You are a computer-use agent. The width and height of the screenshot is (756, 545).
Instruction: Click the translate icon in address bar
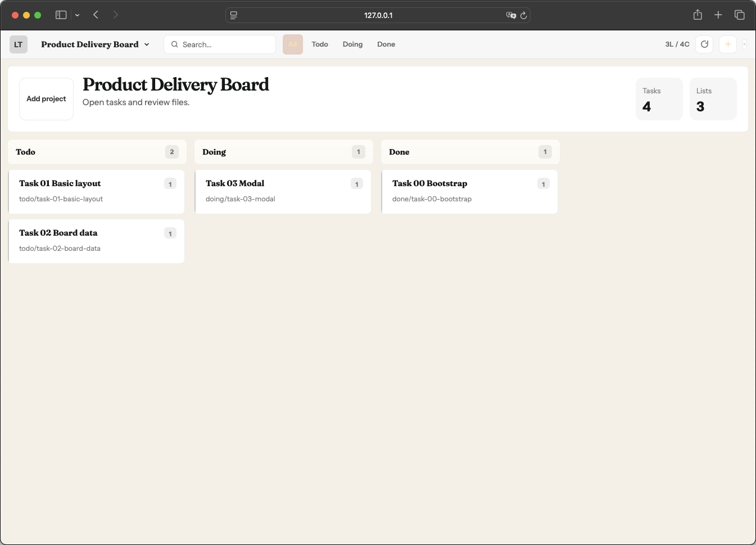click(510, 15)
